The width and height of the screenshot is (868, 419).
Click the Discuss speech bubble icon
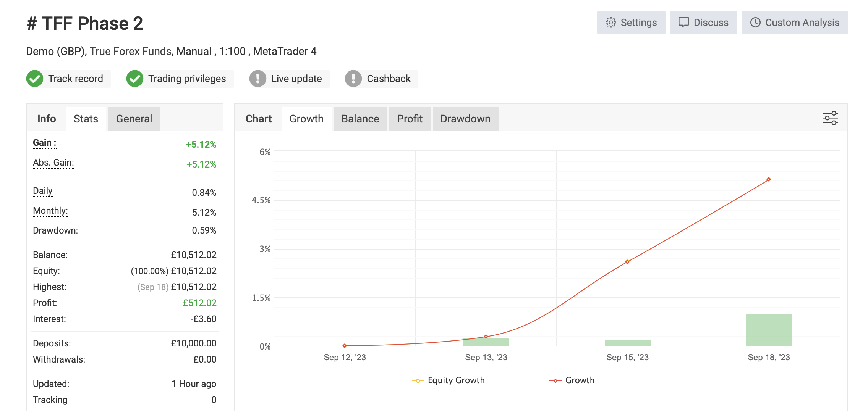click(x=683, y=23)
